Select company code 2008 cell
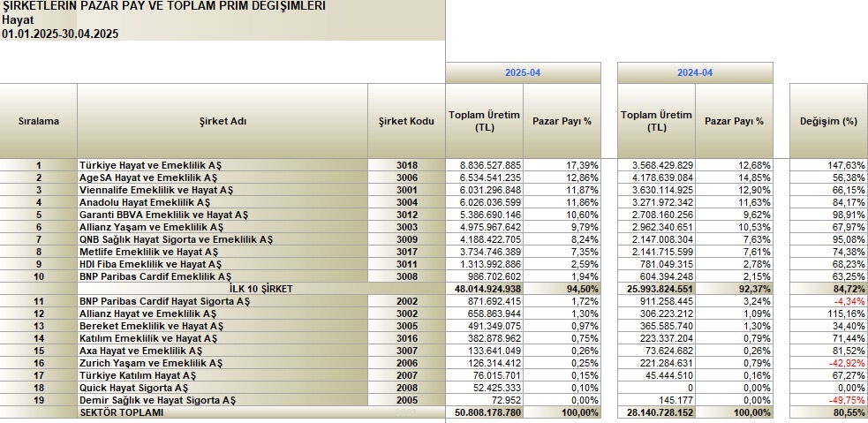This screenshot has height=423, width=868. [406, 388]
